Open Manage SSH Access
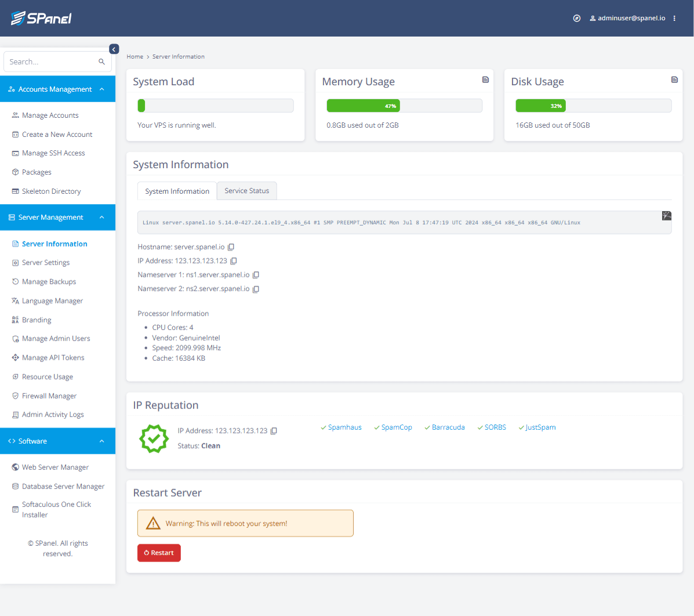Screen dimensions: 694x616 click(x=53, y=153)
